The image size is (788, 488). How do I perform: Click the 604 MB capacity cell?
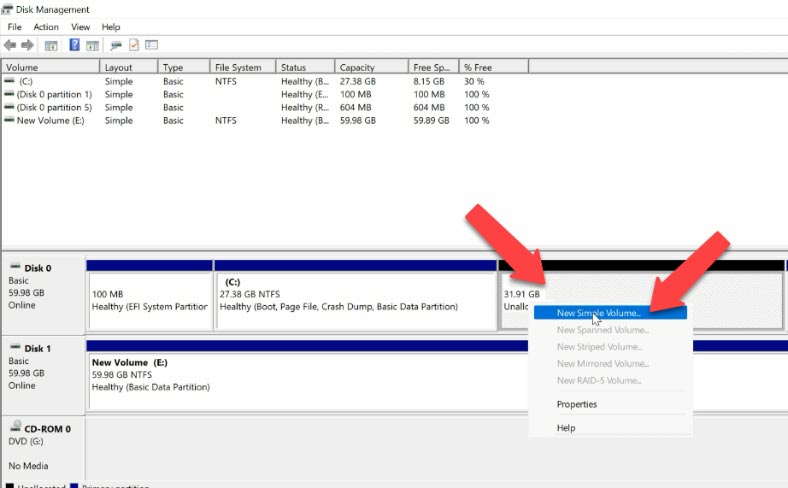(355, 108)
